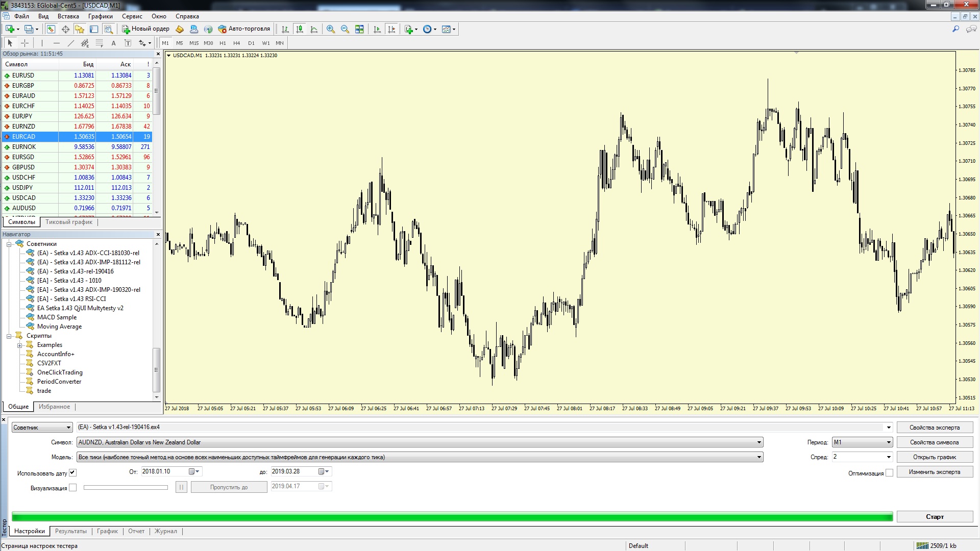Toggle the Terminal window icon
Image resolution: width=980 pixels, height=551 pixels.
94,29
